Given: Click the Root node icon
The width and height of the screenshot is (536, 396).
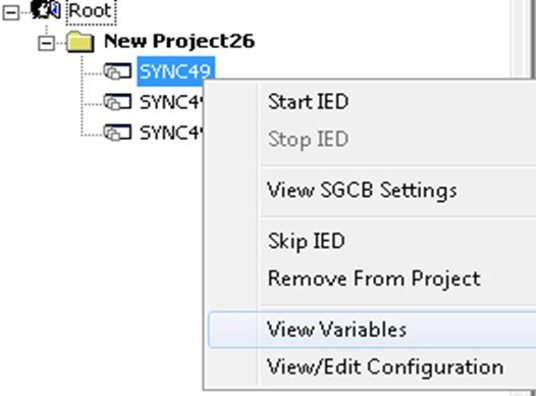Looking at the screenshot, I should coord(45,10).
